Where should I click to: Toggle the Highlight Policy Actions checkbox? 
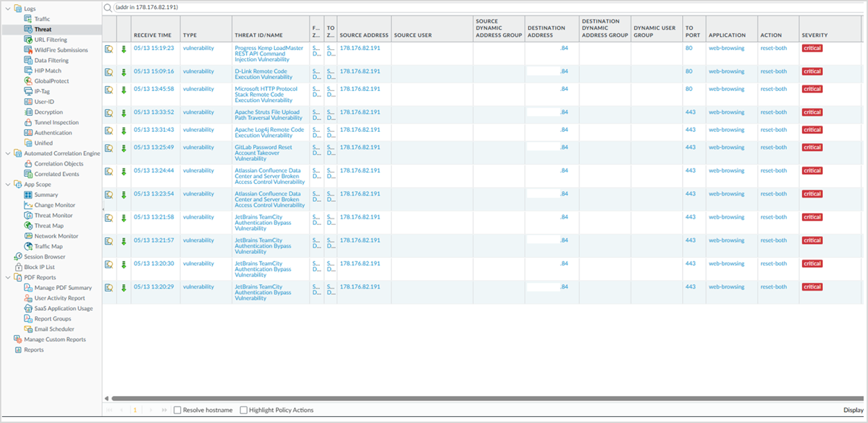(x=244, y=411)
